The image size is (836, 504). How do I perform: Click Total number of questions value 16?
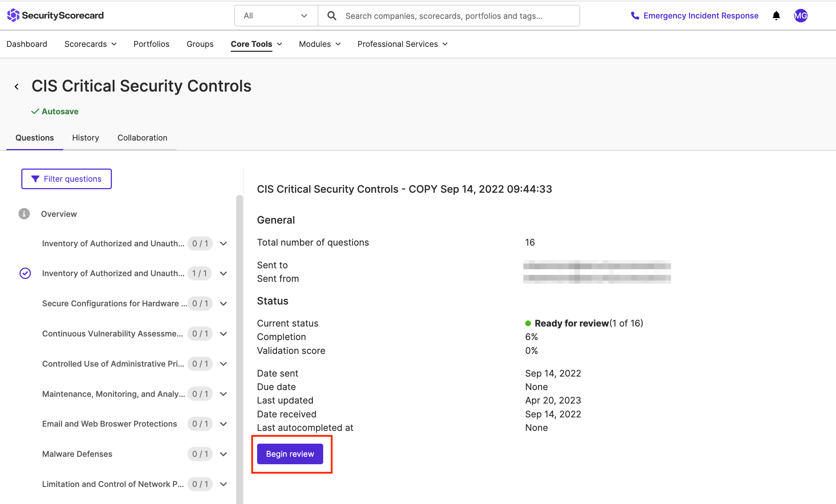tap(530, 242)
